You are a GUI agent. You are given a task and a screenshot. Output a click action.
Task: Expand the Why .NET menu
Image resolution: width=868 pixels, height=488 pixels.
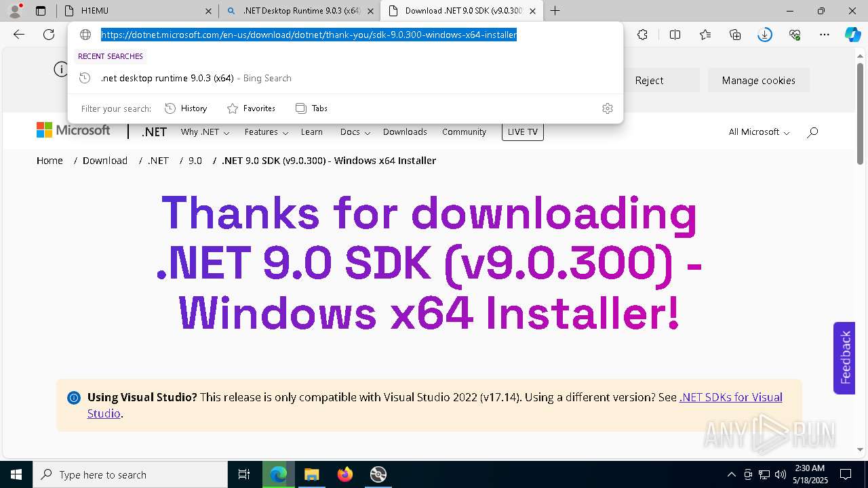click(x=205, y=132)
